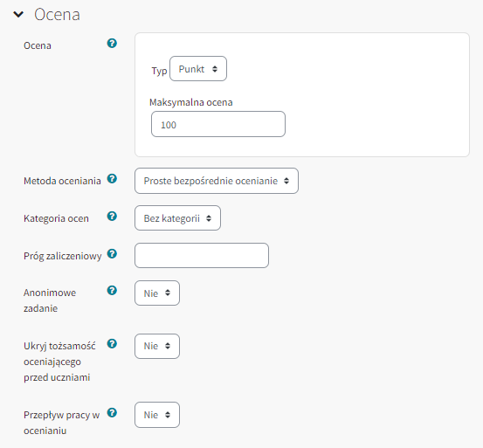Image resolution: width=483 pixels, height=448 pixels.
Task: Click the Maksymalna ocena field with 100
Action: coord(218,124)
